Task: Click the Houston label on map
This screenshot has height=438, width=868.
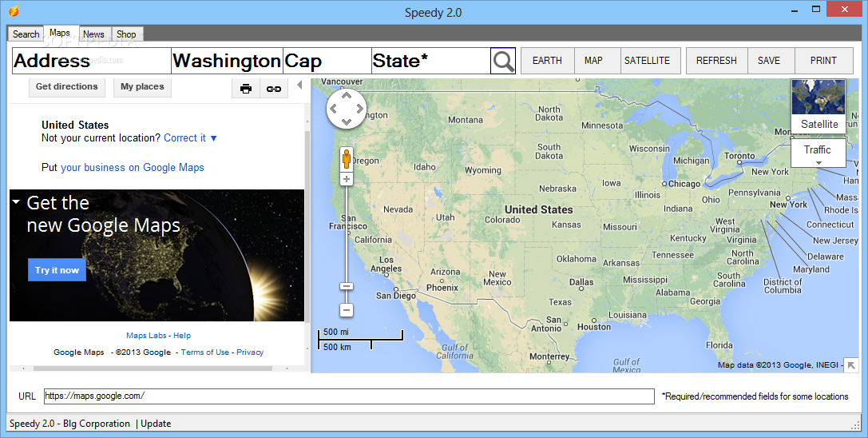Action: click(594, 327)
